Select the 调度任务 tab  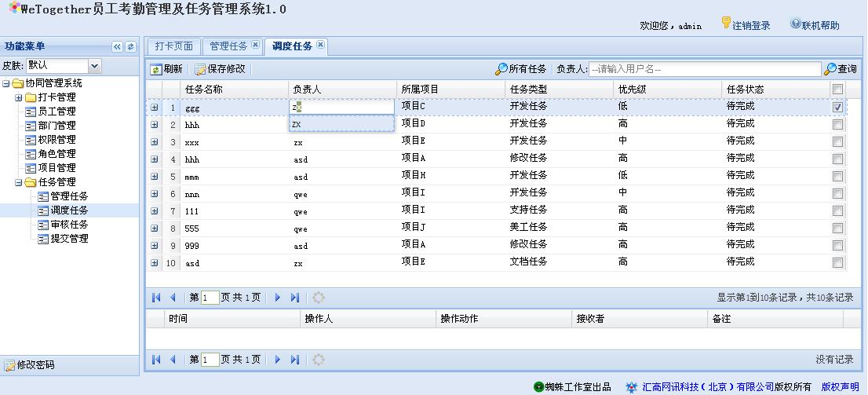pos(292,46)
